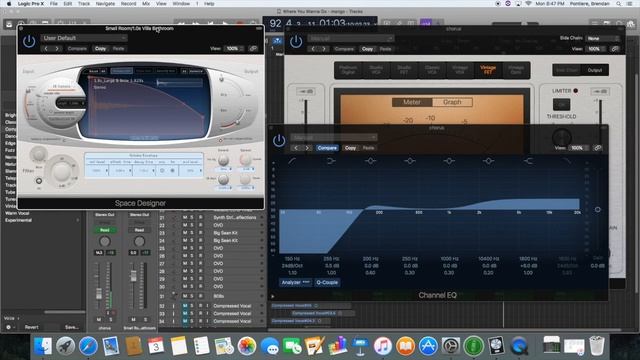Toggle Channel EQ high-pass filter band icon
Image resolution: width=640 pixels, height=360 pixels.
coord(291,161)
